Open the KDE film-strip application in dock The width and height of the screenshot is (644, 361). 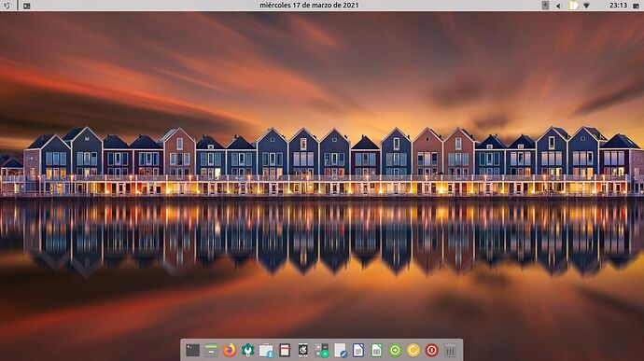[x=303, y=351]
